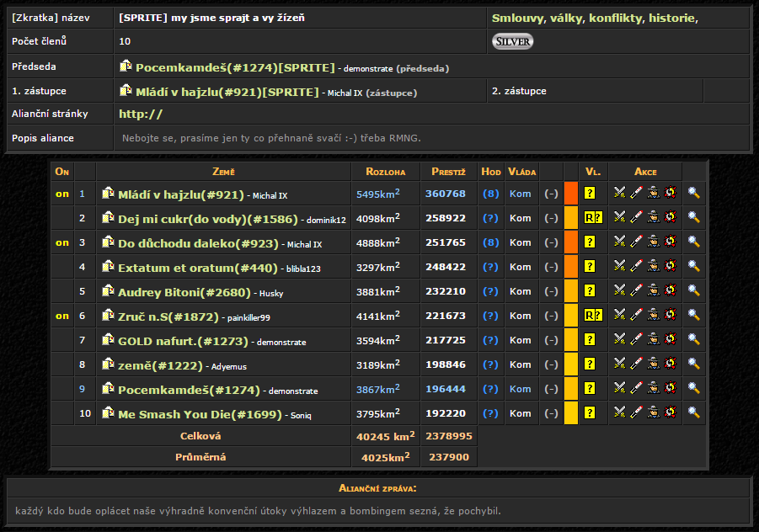Image resolution: width=759 pixels, height=532 pixels.
Task: Open Extatum et oratum(#440) country
Action: tap(198, 268)
